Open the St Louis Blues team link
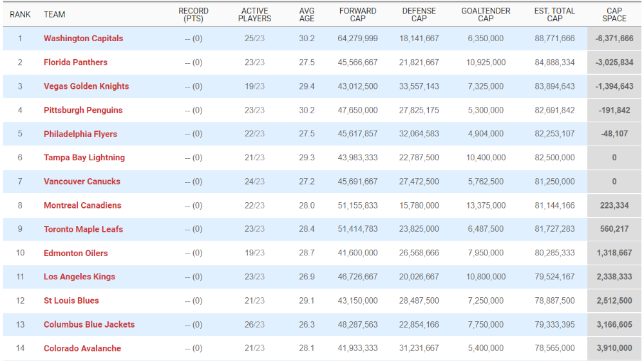Viewport: 644px width, 361px height. click(71, 301)
